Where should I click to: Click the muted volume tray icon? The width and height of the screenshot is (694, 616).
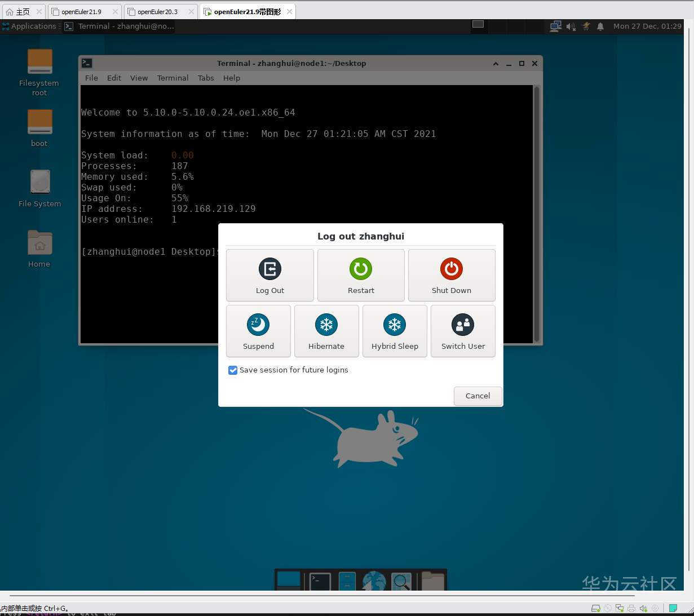571,26
